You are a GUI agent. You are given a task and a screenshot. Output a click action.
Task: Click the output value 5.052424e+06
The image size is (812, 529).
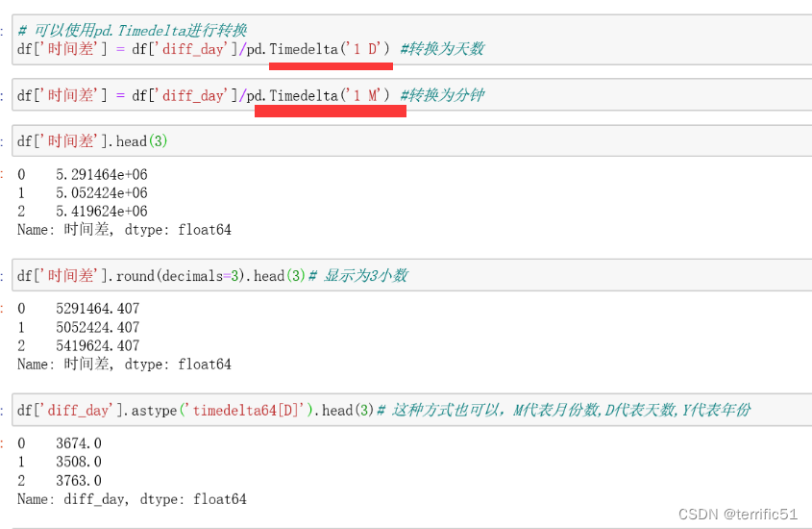[102, 192]
